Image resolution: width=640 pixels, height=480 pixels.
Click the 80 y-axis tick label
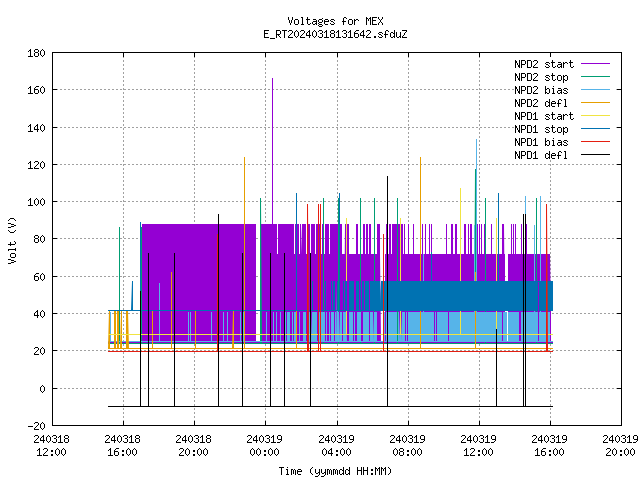(39, 239)
